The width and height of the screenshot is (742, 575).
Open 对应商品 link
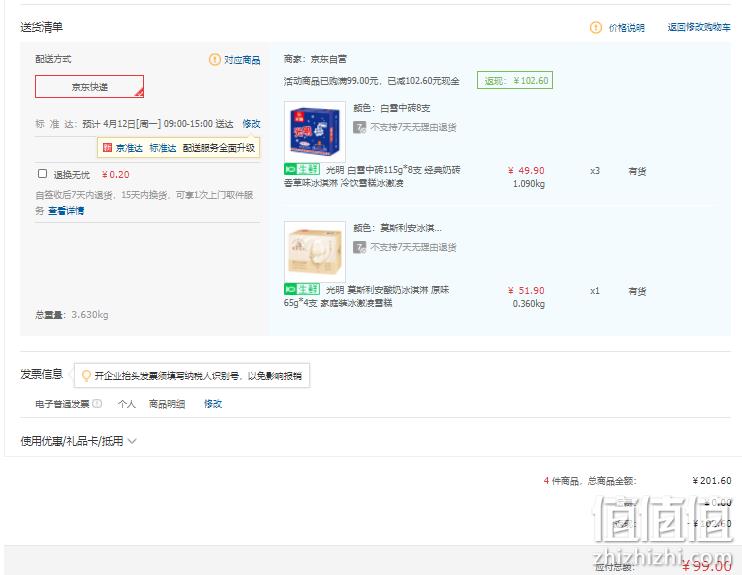tap(242, 60)
